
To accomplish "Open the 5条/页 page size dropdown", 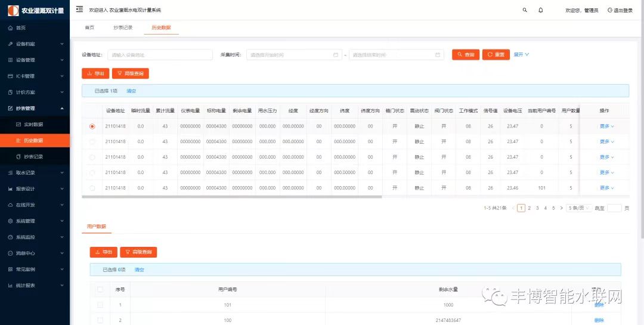I will [580, 208].
